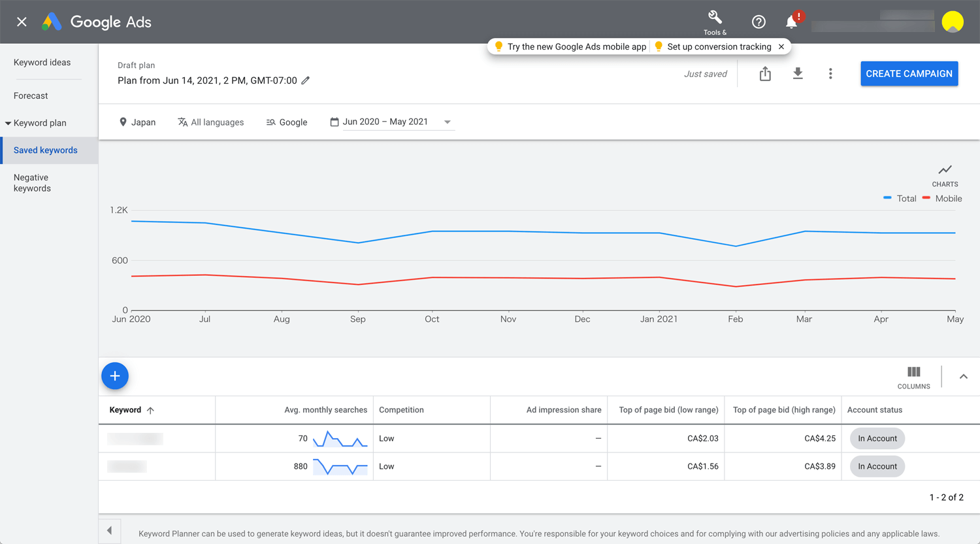Screen dimensions: 980x544
Task: Open the Tools & settings wrench menu
Action: point(715,22)
